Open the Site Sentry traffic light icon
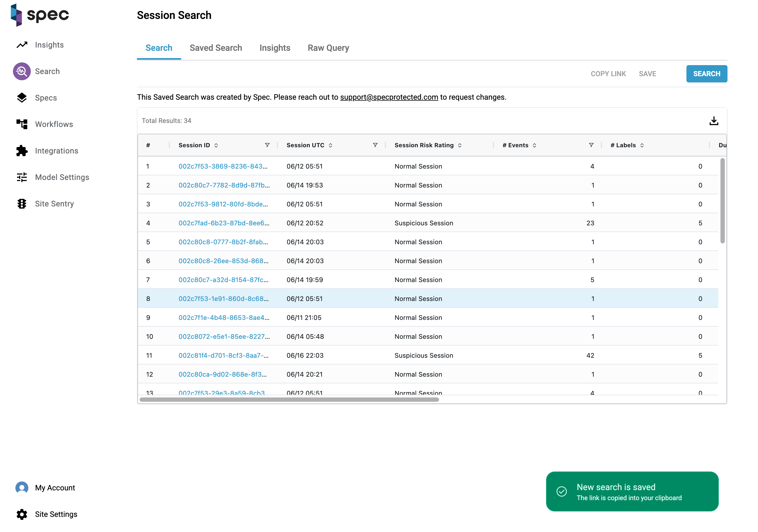Viewport: 758px width, 532px height. (22, 204)
